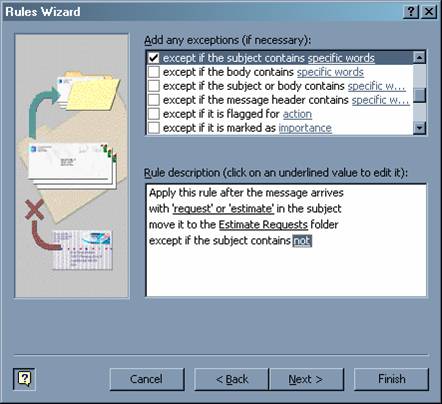Click the Office Assistant help icon
The width and height of the screenshot is (442, 404).
[x=24, y=379]
